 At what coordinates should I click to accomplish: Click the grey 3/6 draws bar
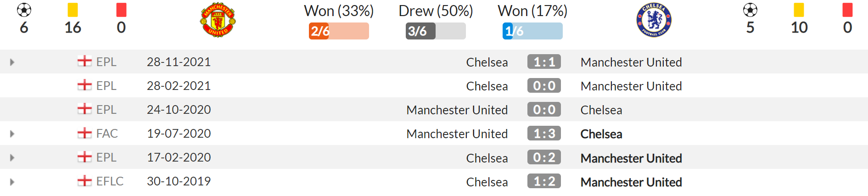point(436,31)
